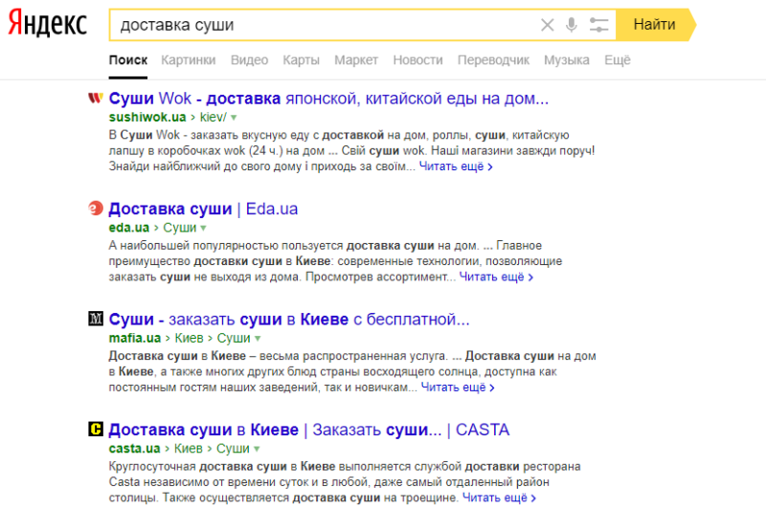Expand dropdown arrow in eda.ua result
Screen dimensions: 766x532
203,228
